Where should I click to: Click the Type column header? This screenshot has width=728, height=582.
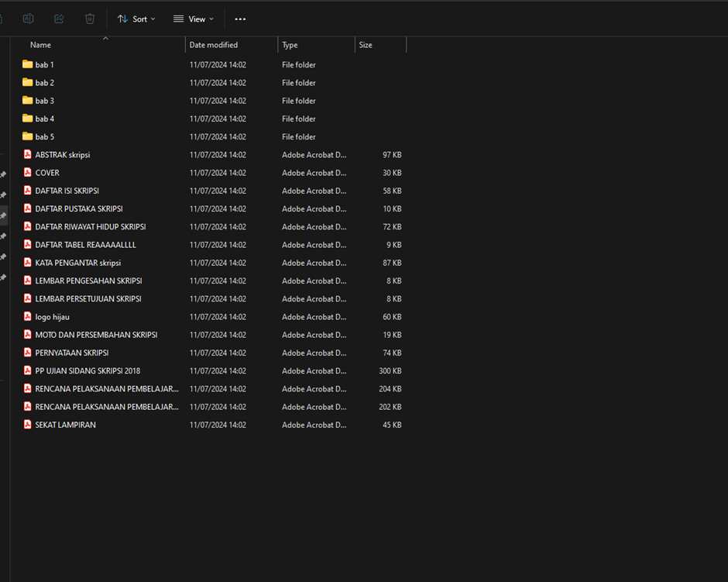[x=290, y=45]
